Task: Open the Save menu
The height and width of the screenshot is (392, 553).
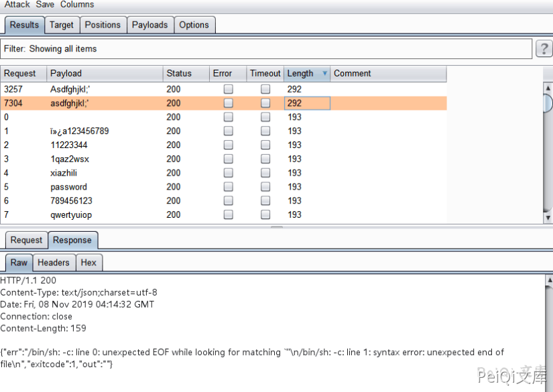Action: click(45, 5)
